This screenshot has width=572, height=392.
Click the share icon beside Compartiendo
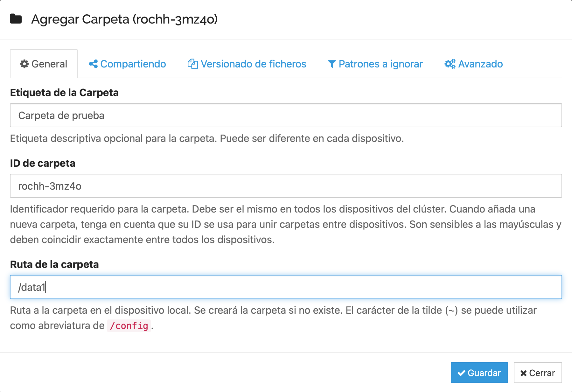tap(93, 64)
